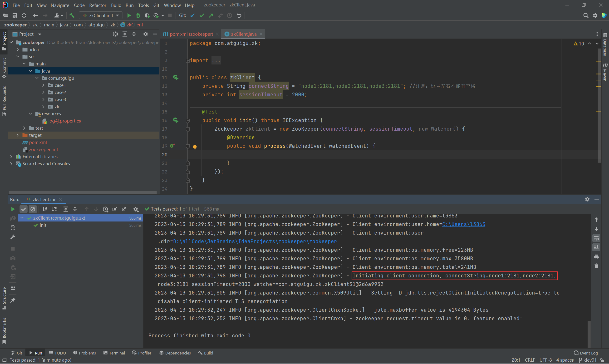
Task: Click the Build project hammer icon
Action: click(72, 15)
